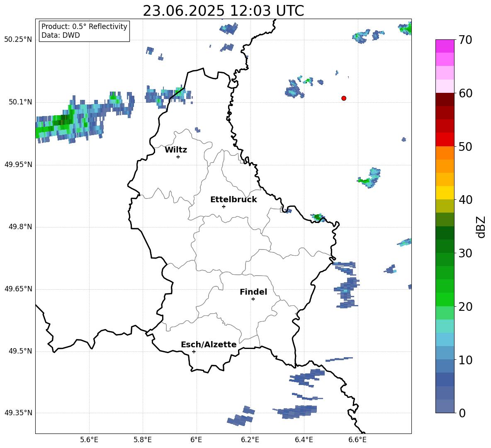The image size is (491, 448).
Task: Click the 6.2°E longitude label
Action: pos(250,440)
